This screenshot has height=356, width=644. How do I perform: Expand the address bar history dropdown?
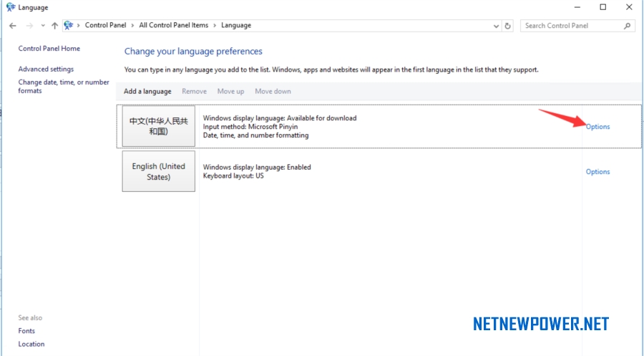click(496, 26)
